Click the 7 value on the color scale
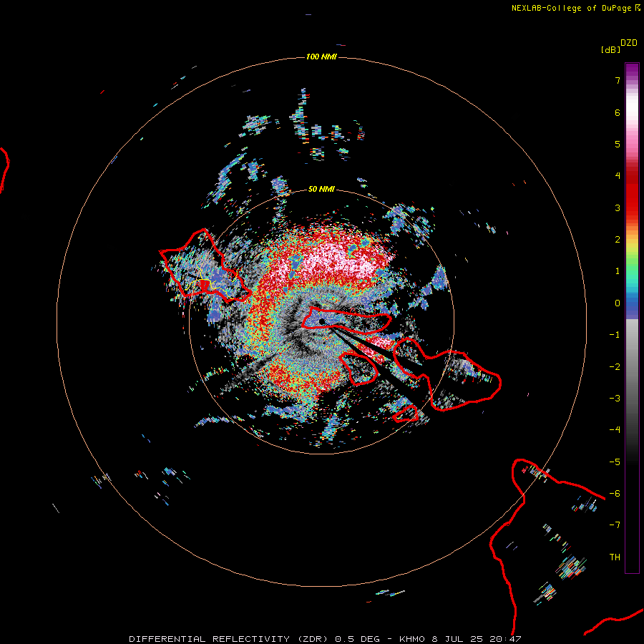The width and height of the screenshot is (644, 644). 618,80
